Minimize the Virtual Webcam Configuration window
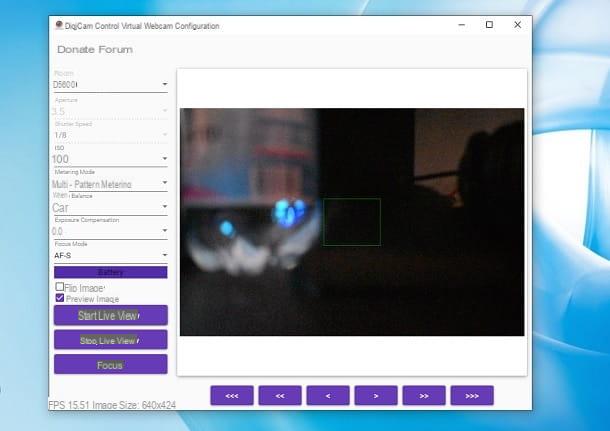Screen dimensions: 610x431 click(462, 25)
